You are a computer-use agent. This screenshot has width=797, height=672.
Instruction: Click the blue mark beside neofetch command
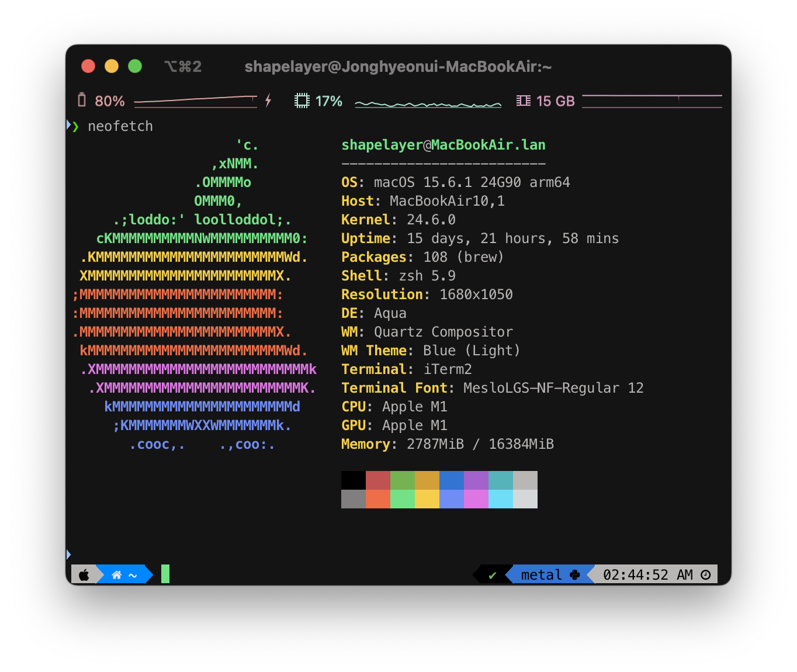[x=68, y=125]
